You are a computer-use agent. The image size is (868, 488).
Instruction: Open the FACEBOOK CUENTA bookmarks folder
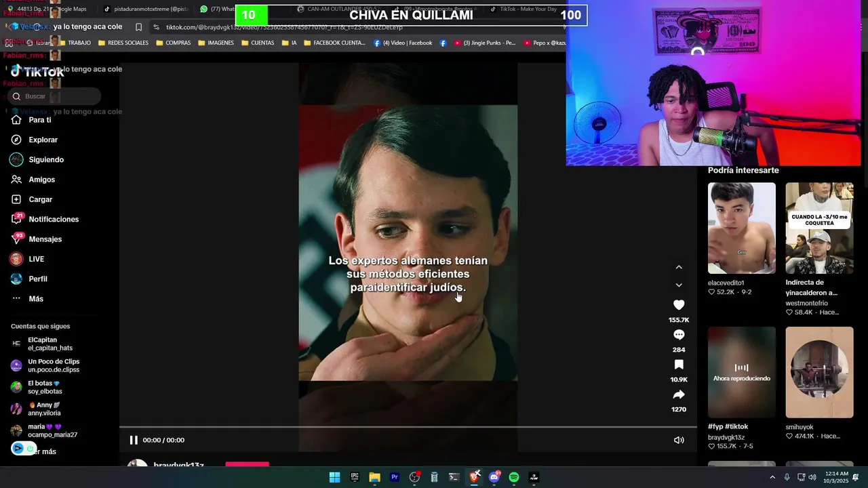(334, 43)
